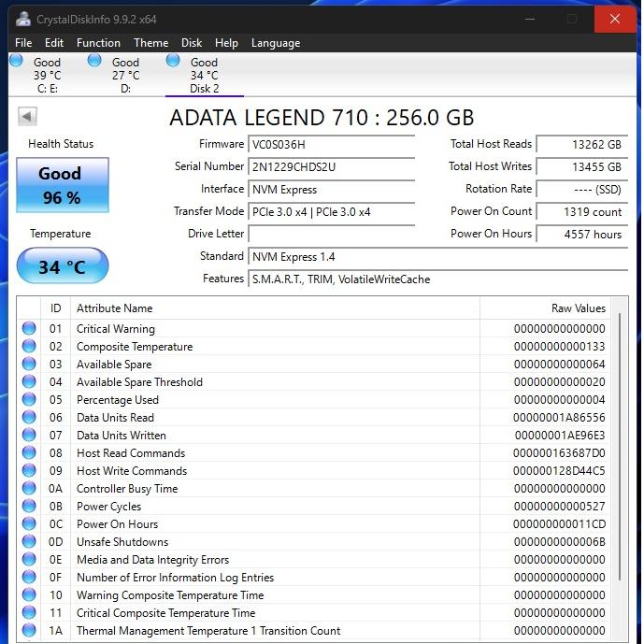Select the Critical Warning attribute name
The height and width of the screenshot is (644, 644).
click(x=115, y=329)
